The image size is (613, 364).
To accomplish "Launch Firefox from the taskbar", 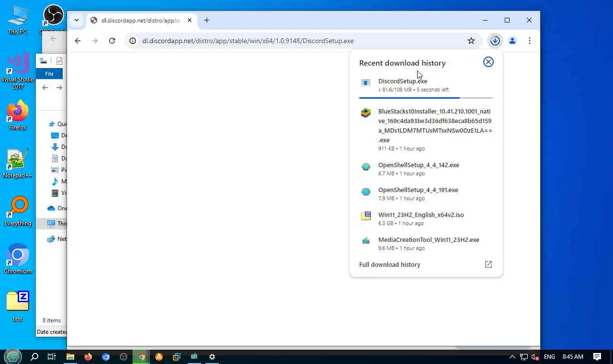I will (88, 357).
